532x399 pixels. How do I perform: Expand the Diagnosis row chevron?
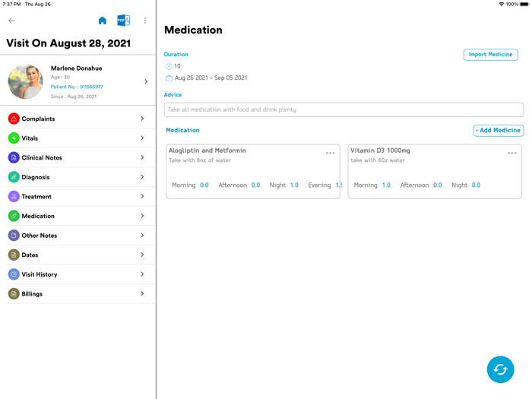[142, 177]
